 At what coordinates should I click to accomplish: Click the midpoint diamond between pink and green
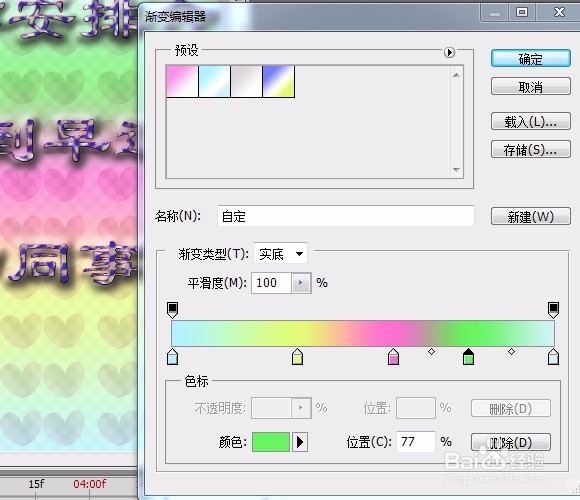(431, 351)
